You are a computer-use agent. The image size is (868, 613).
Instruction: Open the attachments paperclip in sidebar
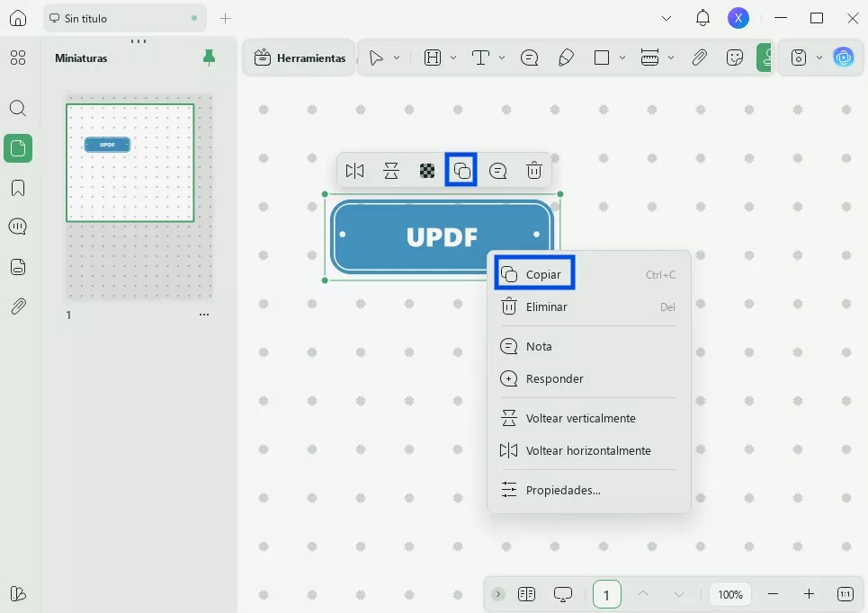tap(18, 306)
